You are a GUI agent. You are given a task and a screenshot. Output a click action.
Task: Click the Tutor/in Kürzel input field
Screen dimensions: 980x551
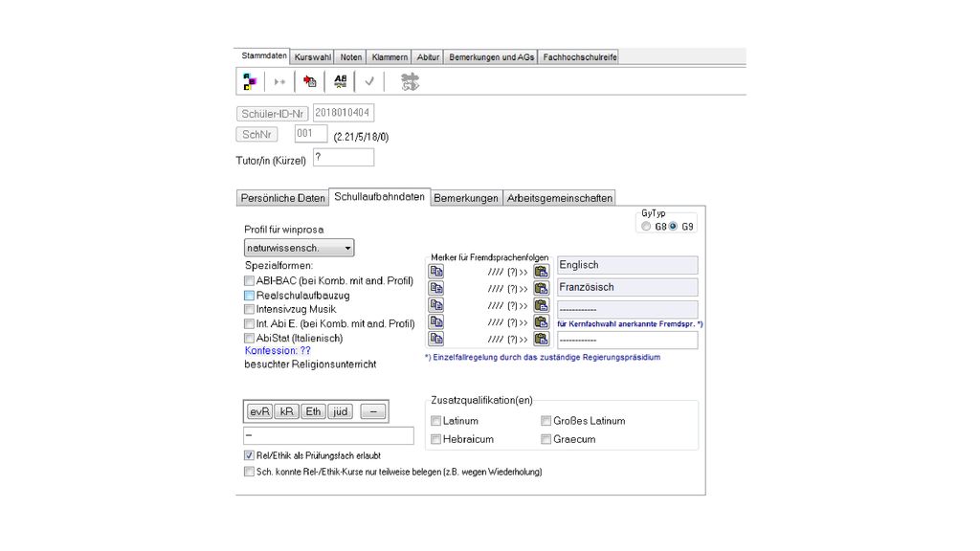(344, 158)
